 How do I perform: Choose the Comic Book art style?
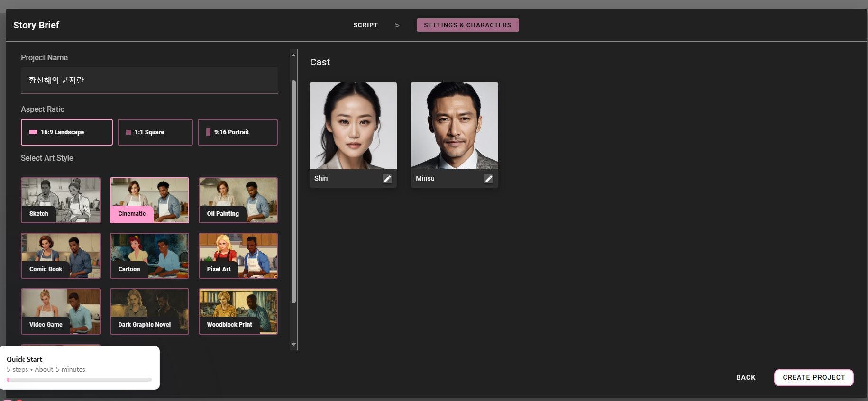click(61, 255)
